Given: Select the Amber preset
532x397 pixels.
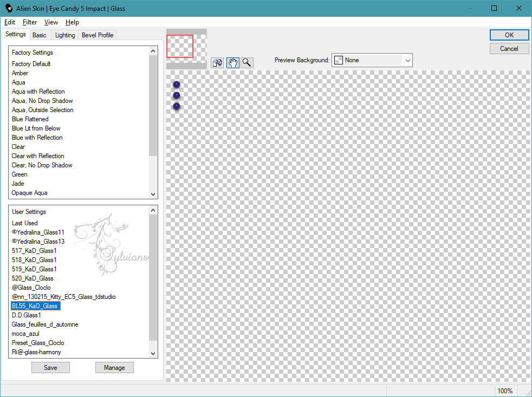Looking at the screenshot, I should [20, 73].
